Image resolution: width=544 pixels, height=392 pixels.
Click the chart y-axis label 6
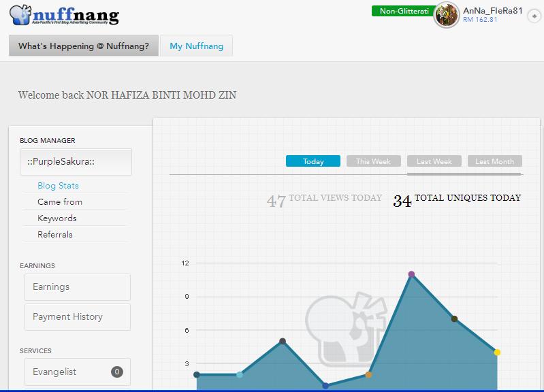coord(187,330)
